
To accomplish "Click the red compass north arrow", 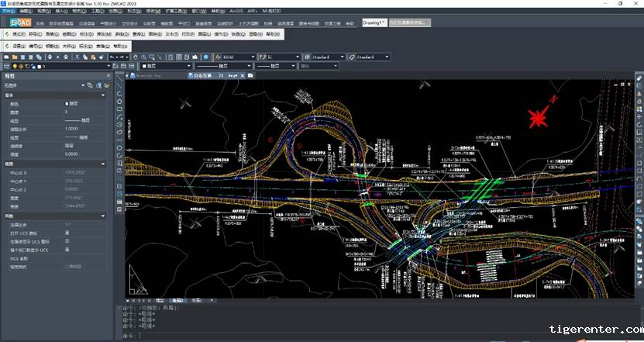I will pos(539,117).
